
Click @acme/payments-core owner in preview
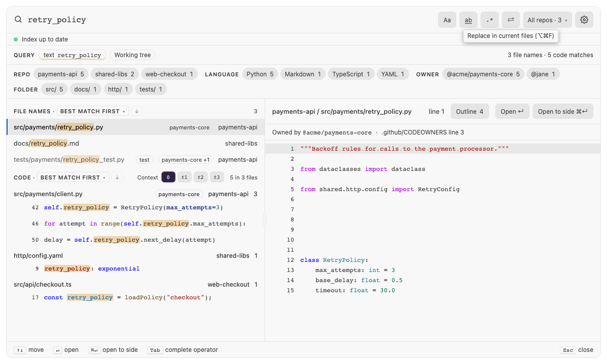point(337,132)
